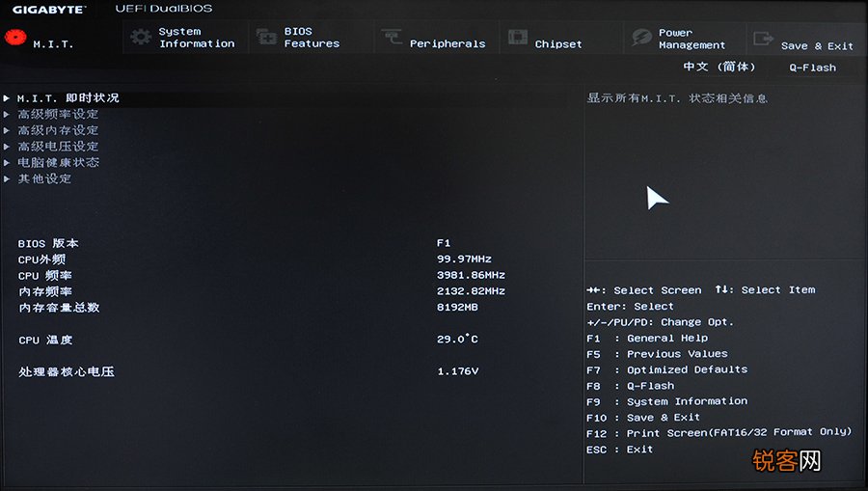Click the 'F5 : Previous Values' hint
This screenshot has width=868, height=491.
[657, 354]
